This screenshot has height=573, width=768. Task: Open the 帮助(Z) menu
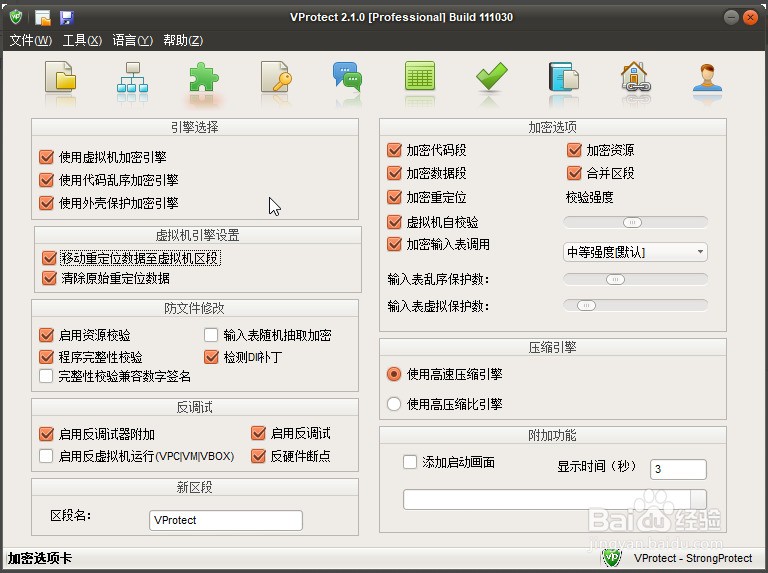point(183,40)
